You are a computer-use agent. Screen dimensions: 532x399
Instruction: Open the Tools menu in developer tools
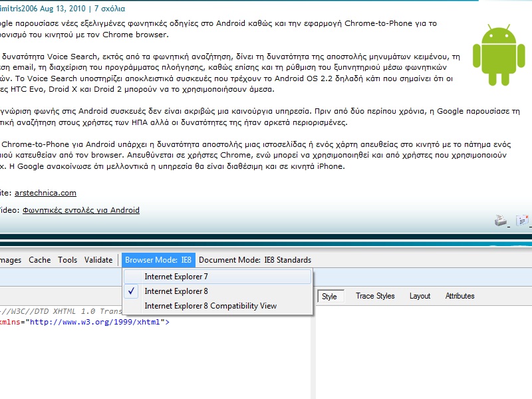coord(68,260)
